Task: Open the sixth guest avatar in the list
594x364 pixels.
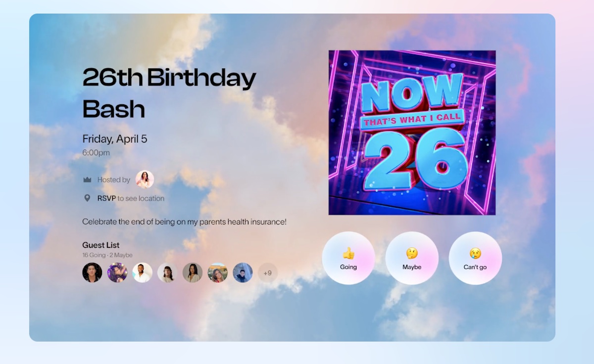Action: (x=217, y=273)
